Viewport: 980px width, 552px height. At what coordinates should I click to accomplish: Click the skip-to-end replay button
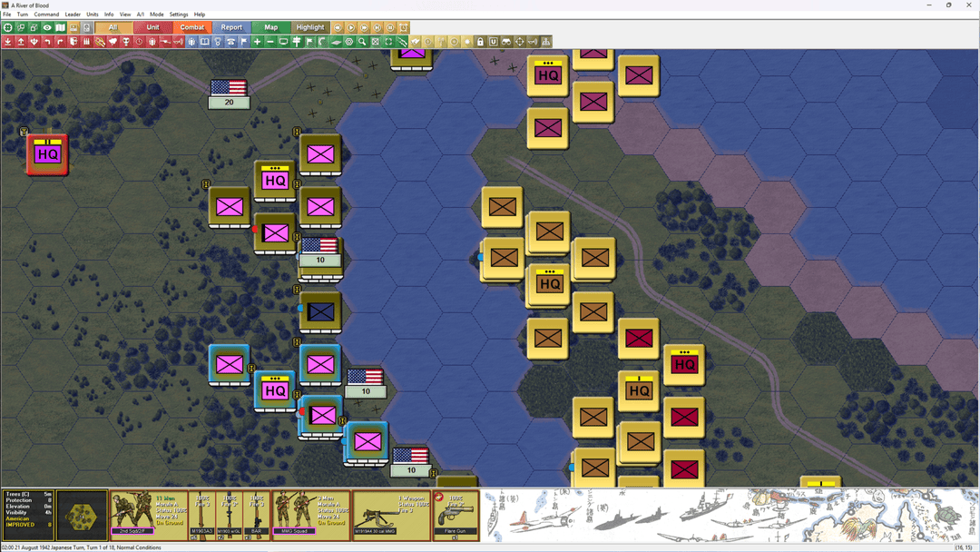coord(377,27)
